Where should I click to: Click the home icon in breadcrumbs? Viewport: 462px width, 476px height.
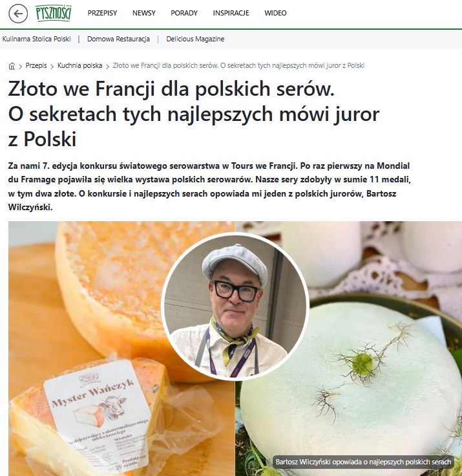[12, 66]
